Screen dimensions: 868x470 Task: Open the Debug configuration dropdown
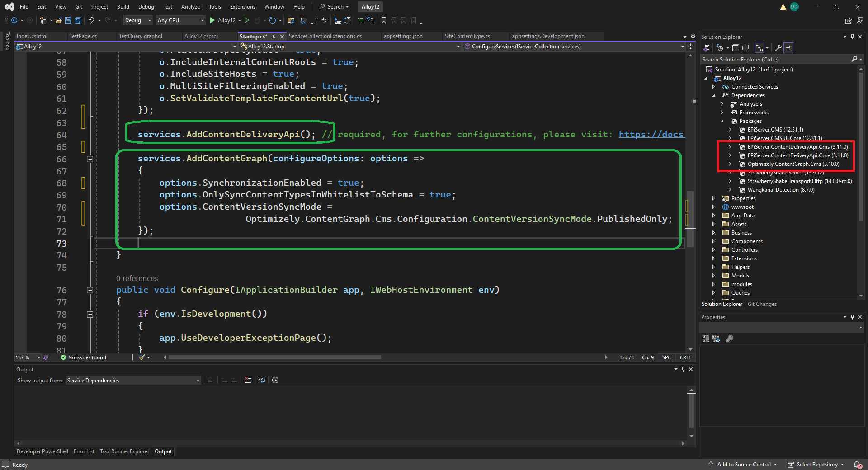[x=137, y=20]
